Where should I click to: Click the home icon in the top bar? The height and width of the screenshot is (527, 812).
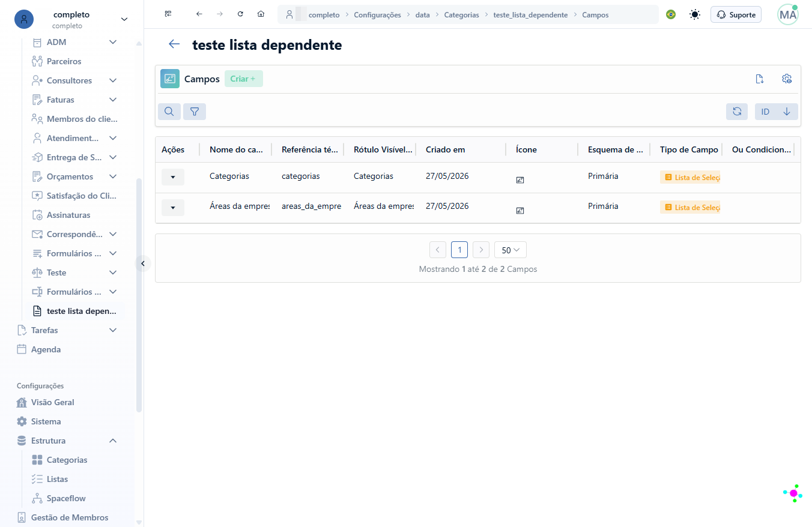261,14
